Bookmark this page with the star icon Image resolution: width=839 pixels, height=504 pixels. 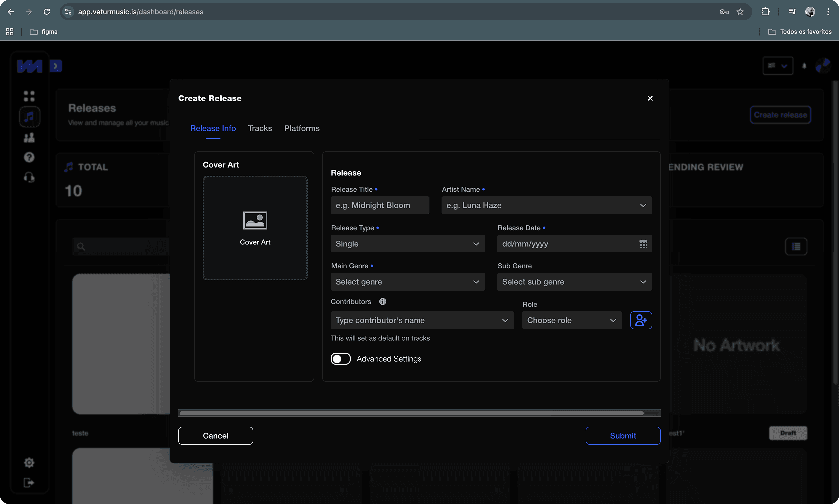click(x=740, y=12)
